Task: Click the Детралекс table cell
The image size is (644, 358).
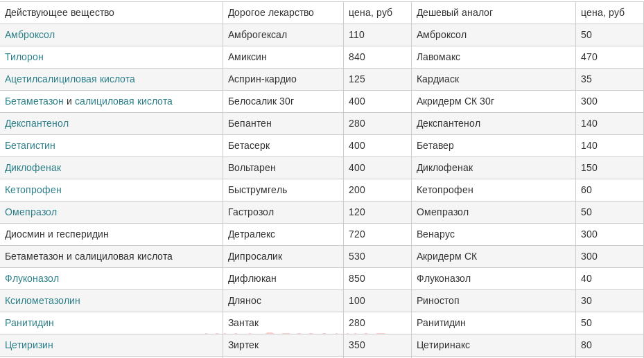Action: [x=283, y=234]
